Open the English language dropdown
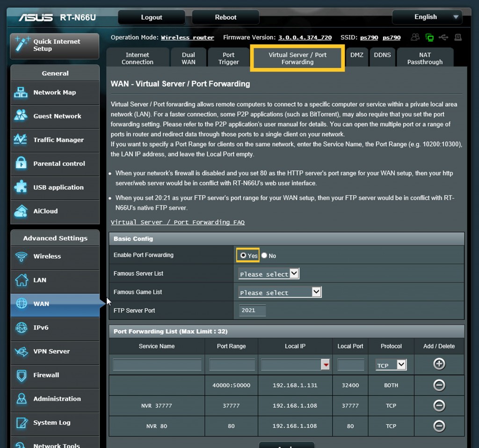The height and width of the screenshot is (448, 479). click(427, 17)
